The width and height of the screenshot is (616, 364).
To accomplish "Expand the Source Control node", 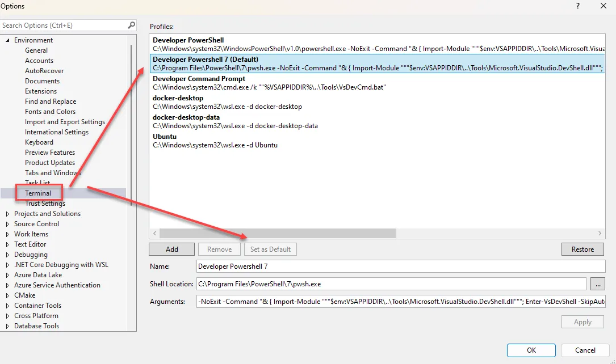I will 7,223.
